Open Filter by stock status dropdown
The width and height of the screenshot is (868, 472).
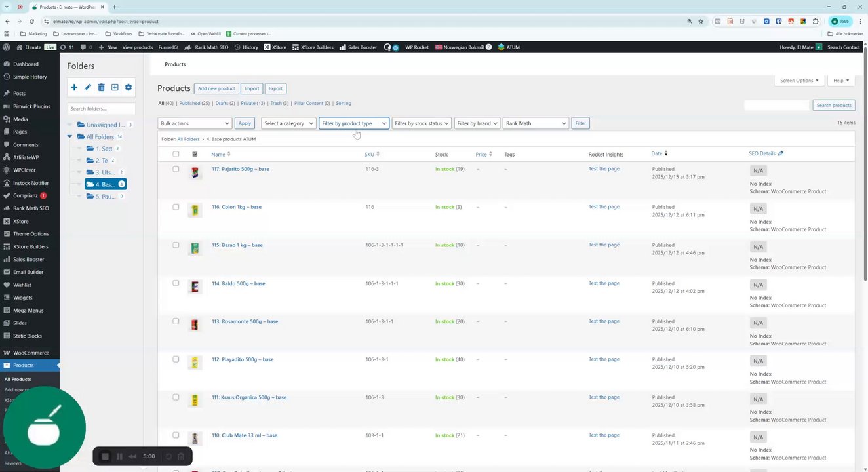(422, 123)
